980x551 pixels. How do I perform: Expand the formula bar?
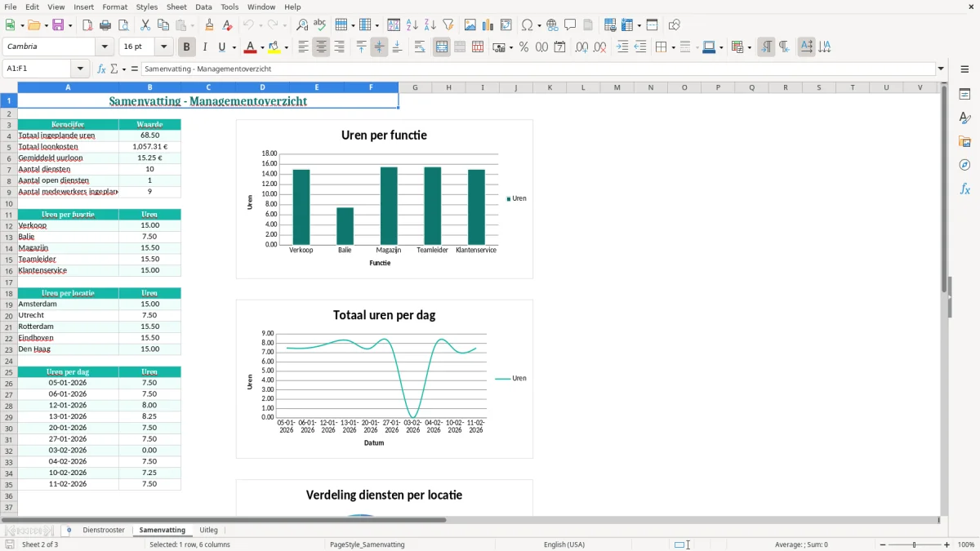point(942,69)
